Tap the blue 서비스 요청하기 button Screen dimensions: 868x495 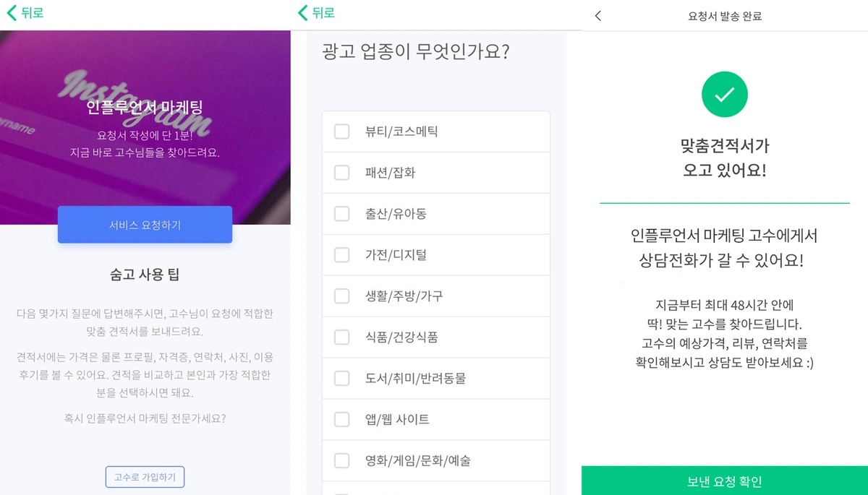(145, 225)
